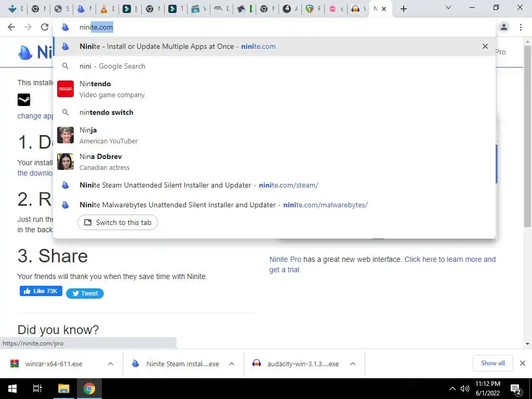Remove the ninite.com suggestion with X
532x399 pixels.
pos(485,46)
